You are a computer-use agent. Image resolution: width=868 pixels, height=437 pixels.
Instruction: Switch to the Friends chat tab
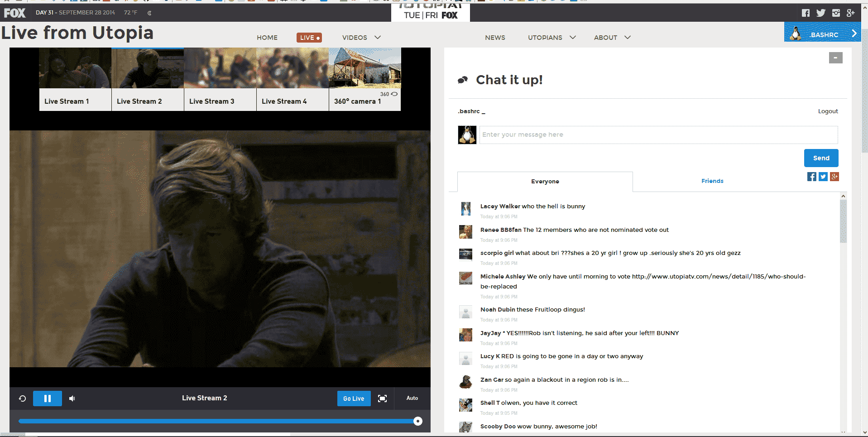(x=712, y=181)
